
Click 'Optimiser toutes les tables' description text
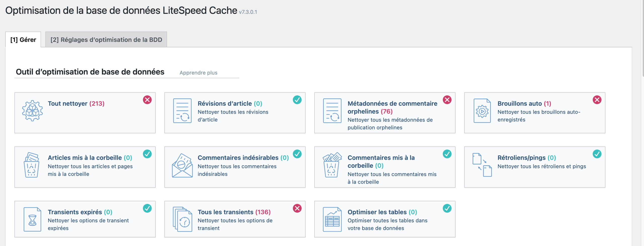(387, 224)
